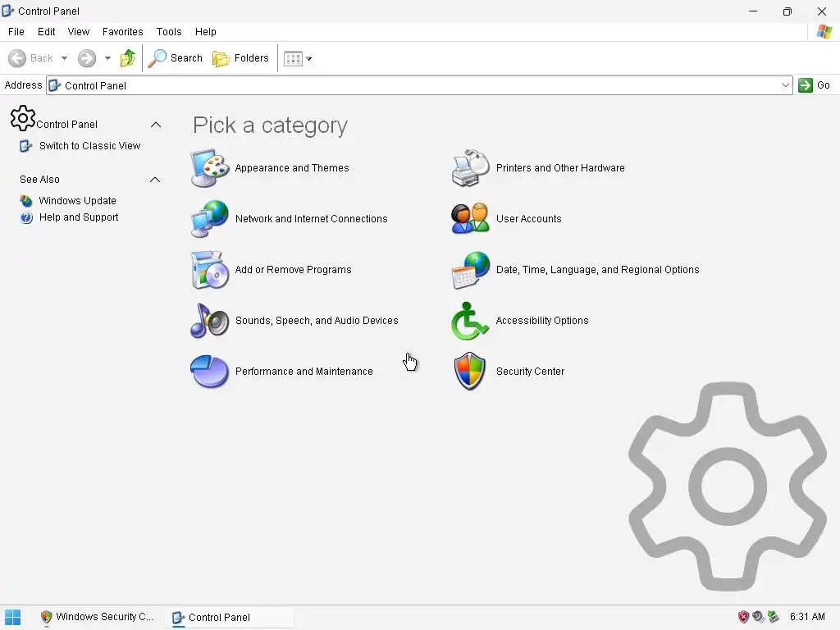840x630 pixels.
Task: Click the green Go arrow button
Action: point(806,85)
